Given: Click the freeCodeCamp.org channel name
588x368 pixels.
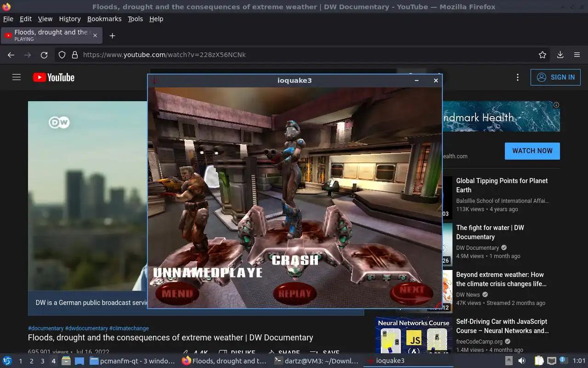Looking at the screenshot, I should tap(479, 341).
